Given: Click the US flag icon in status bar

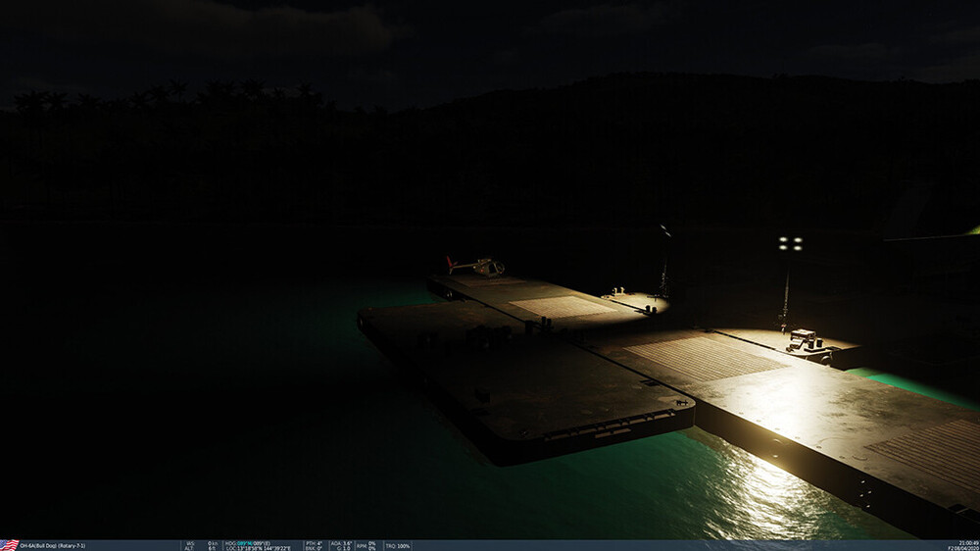Looking at the screenshot, I should click(x=10, y=545).
